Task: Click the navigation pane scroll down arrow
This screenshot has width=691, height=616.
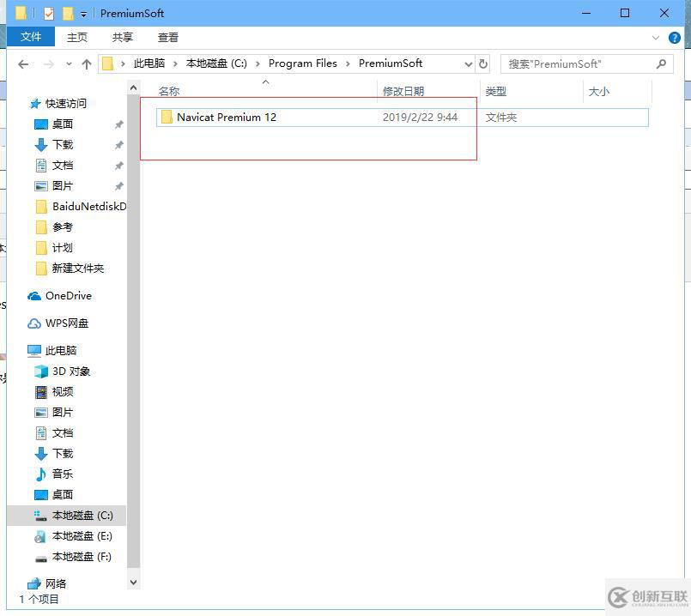Action: 134,582
